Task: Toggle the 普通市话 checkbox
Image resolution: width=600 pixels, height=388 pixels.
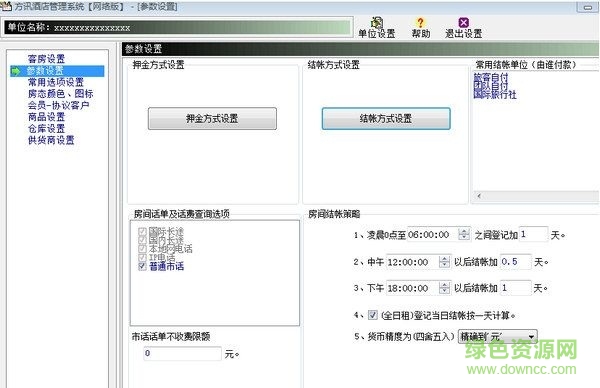Action: (142, 266)
